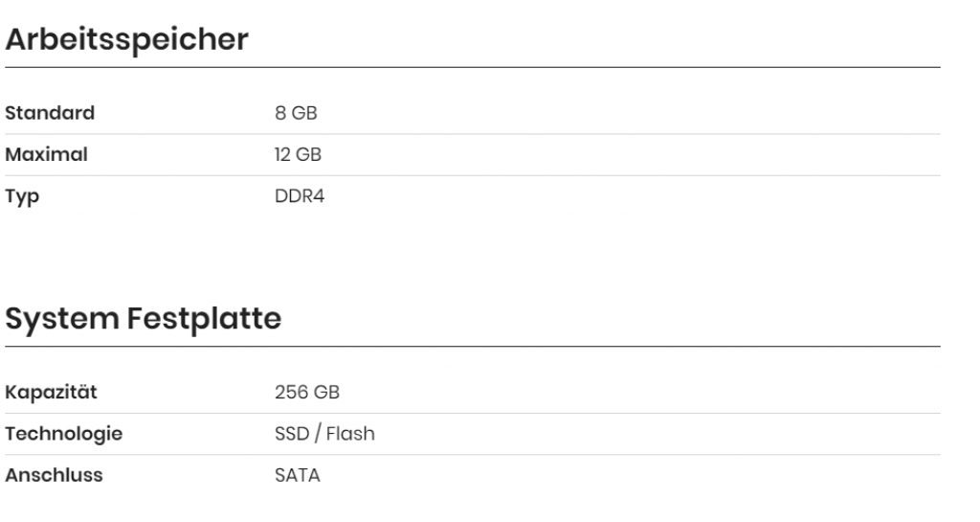Click the DDR4 value text

pos(300,196)
